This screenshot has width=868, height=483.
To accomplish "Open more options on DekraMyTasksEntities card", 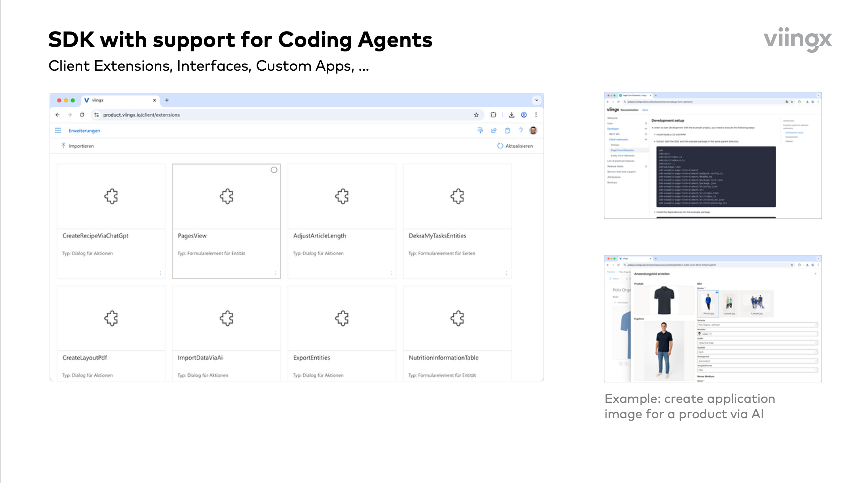I will click(506, 273).
